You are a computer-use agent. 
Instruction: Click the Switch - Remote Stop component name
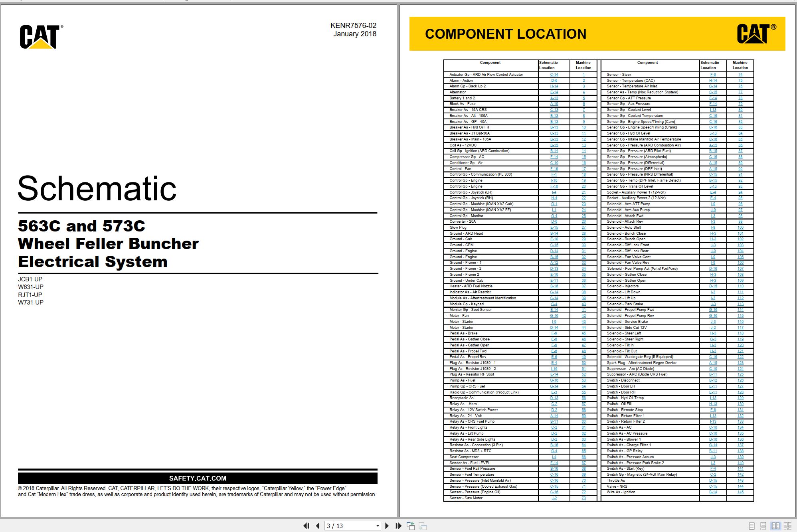click(625, 410)
